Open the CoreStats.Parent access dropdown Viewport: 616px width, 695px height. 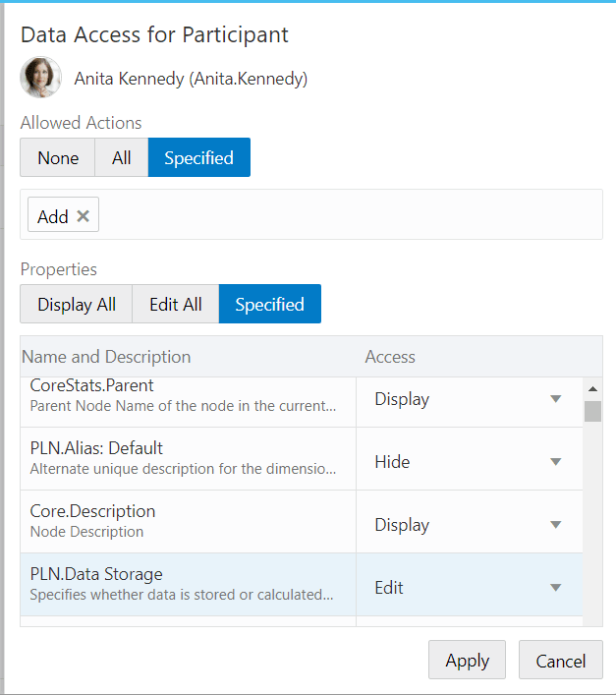(555, 399)
